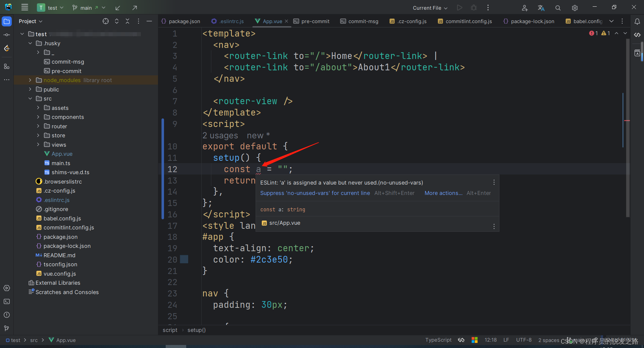This screenshot has height=348, width=644.
Task: Click the setup() breadcrumb
Action: (197, 330)
